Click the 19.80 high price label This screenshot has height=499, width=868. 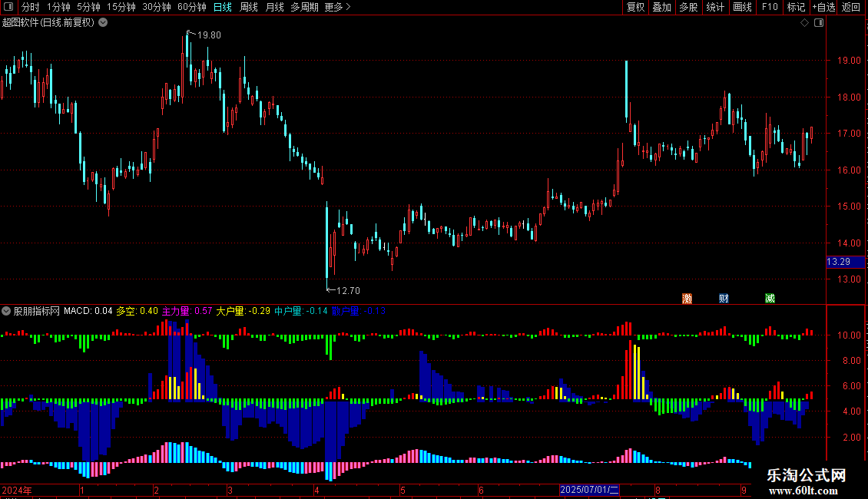pyautogui.click(x=209, y=35)
